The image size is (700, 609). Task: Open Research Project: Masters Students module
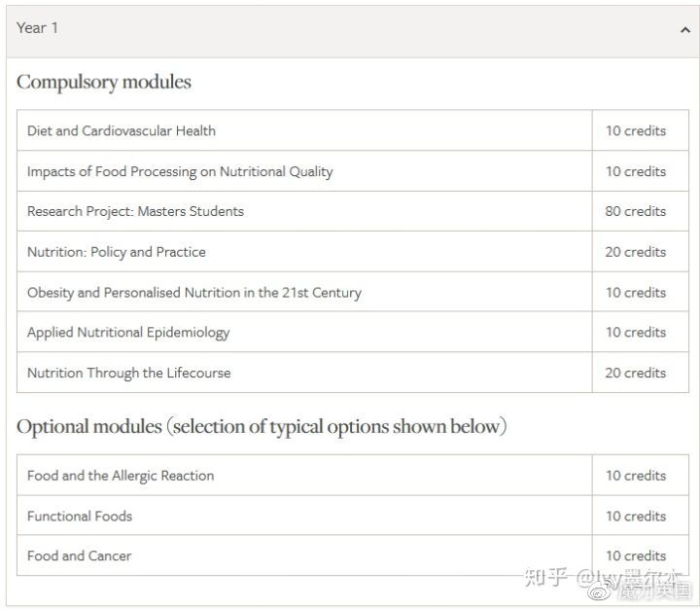[135, 211]
